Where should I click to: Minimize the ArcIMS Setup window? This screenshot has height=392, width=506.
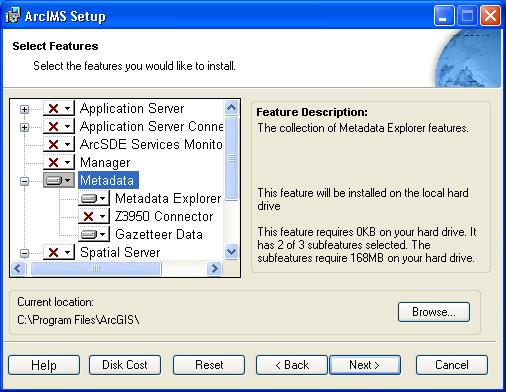point(444,16)
